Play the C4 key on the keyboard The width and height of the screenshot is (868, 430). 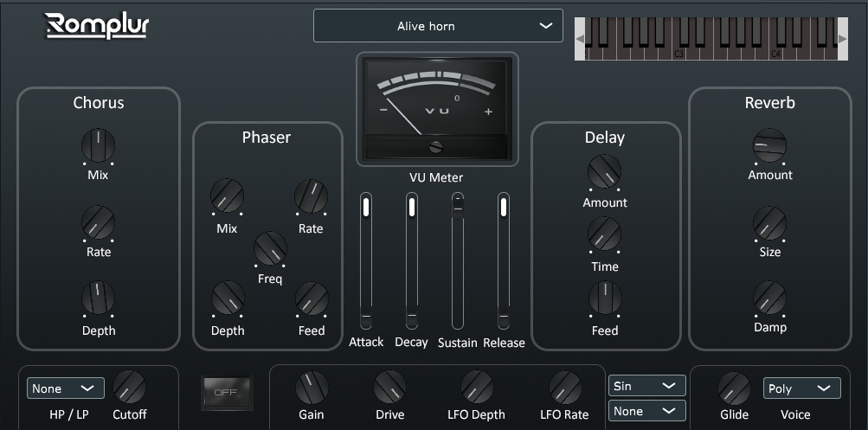point(775,54)
